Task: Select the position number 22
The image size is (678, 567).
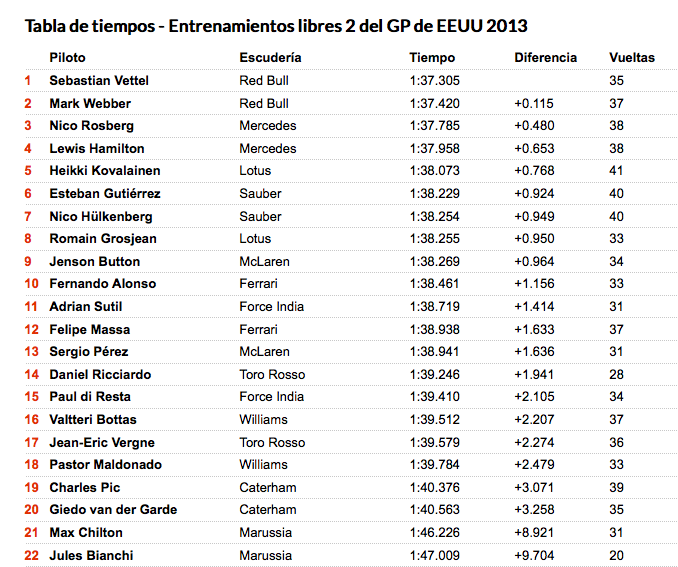Action: tap(32, 555)
